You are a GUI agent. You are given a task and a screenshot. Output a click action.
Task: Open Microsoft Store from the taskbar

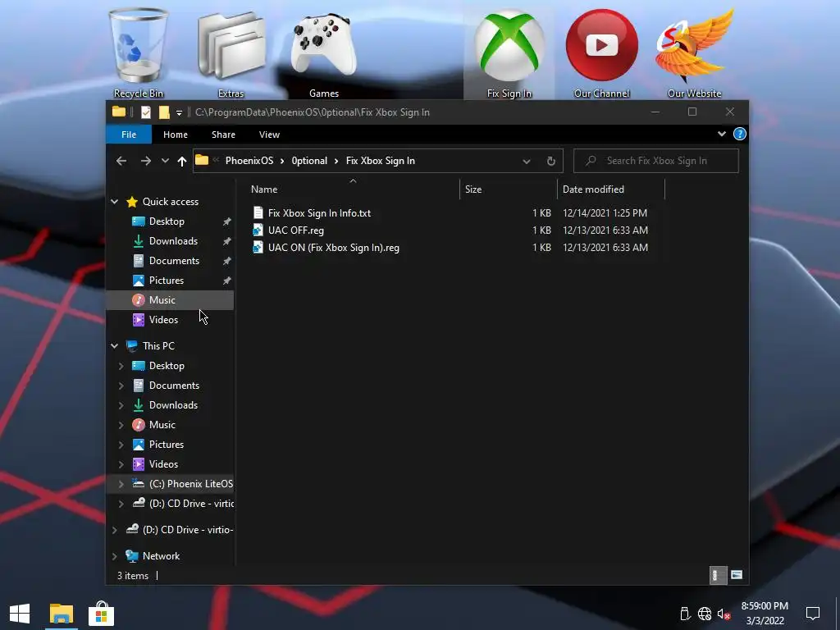point(101,614)
